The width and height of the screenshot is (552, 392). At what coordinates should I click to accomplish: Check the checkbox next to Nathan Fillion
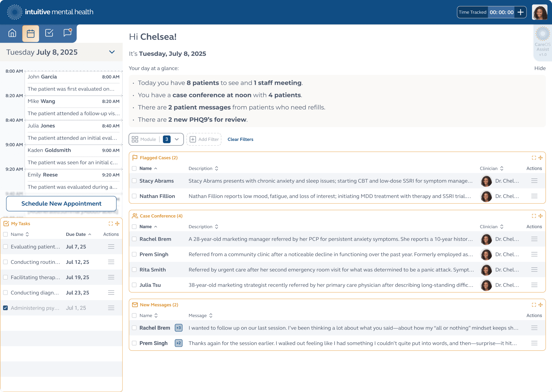click(x=134, y=196)
